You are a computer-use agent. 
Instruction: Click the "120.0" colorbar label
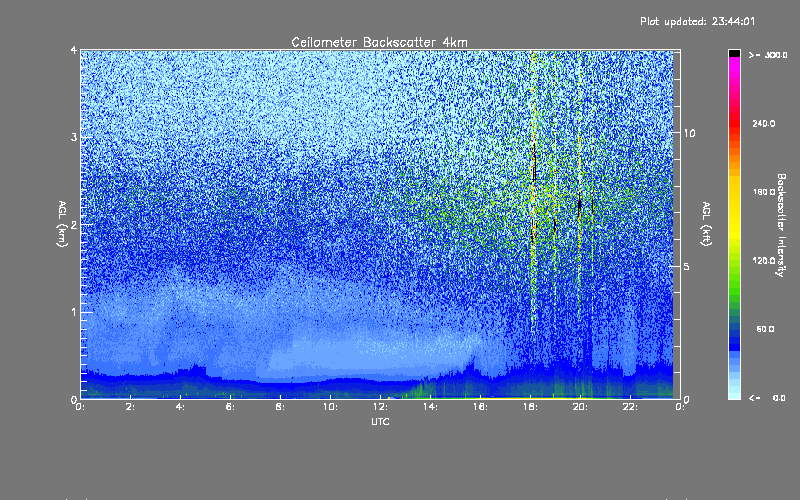(764, 261)
